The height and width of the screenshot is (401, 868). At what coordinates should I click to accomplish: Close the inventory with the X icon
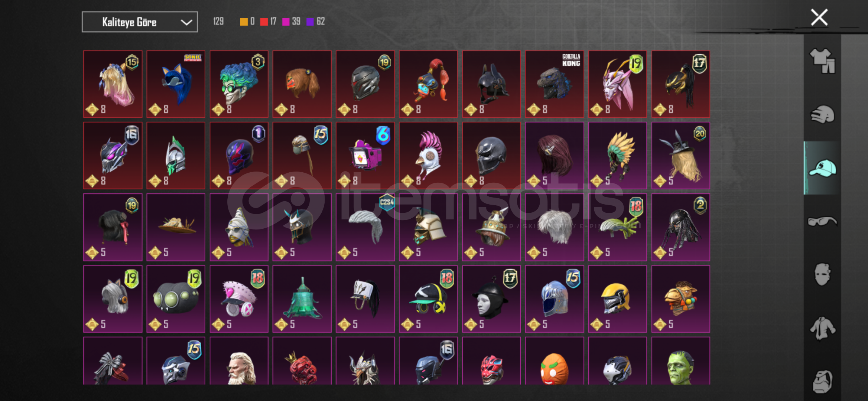(x=819, y=17)
